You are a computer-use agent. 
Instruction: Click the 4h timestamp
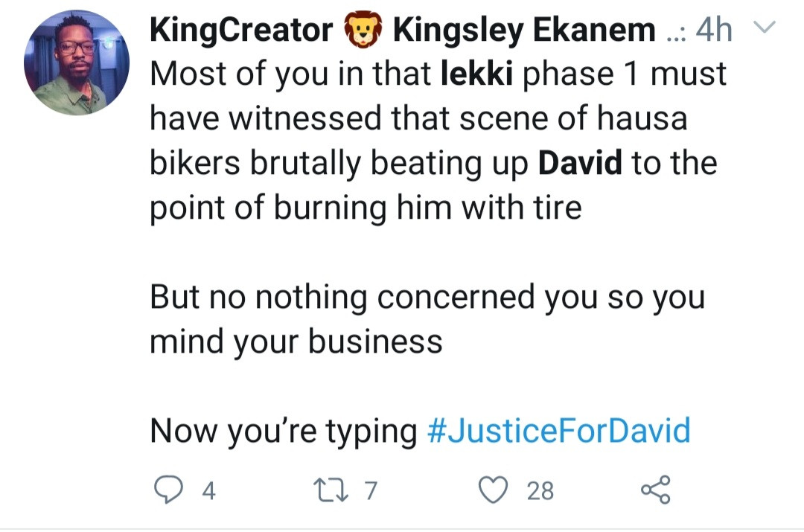715,31
